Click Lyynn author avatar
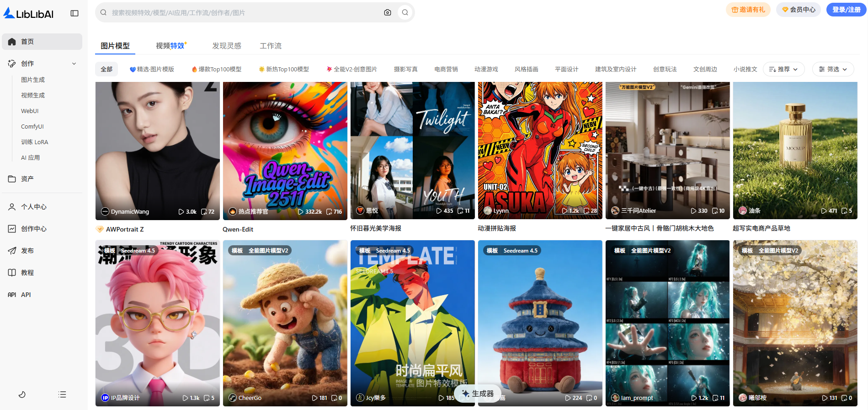 (488, 210)
